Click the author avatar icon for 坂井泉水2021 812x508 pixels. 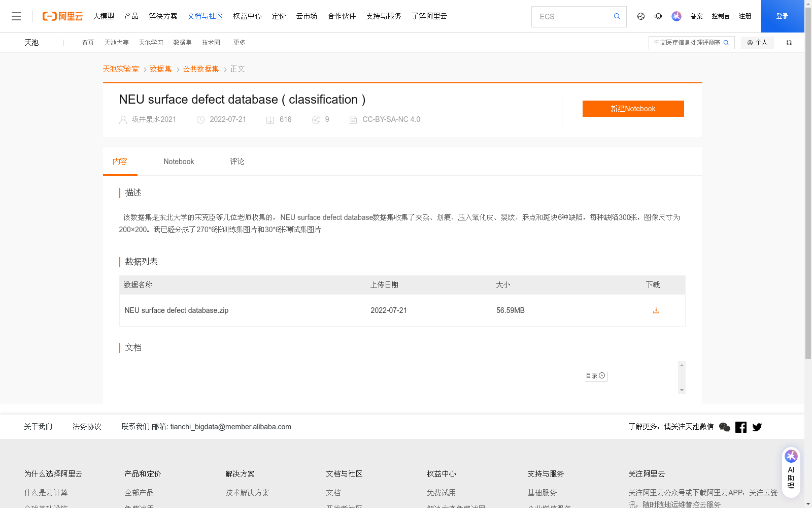pos(123,120)
